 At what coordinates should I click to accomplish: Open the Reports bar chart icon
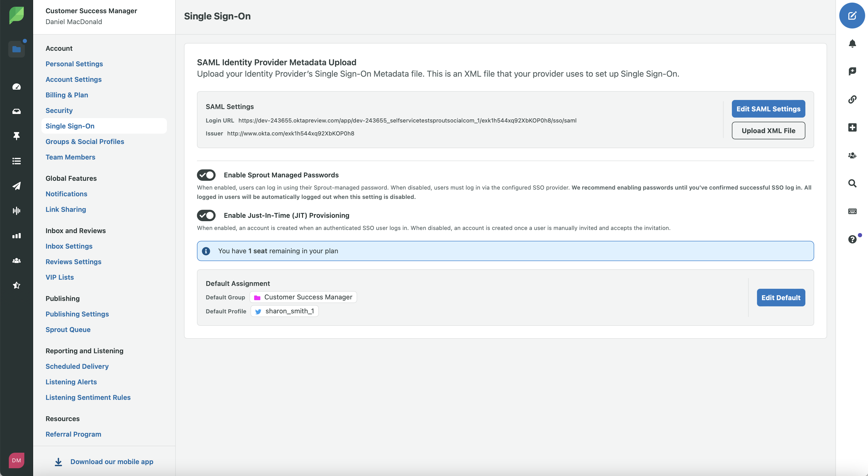[16, 236]
